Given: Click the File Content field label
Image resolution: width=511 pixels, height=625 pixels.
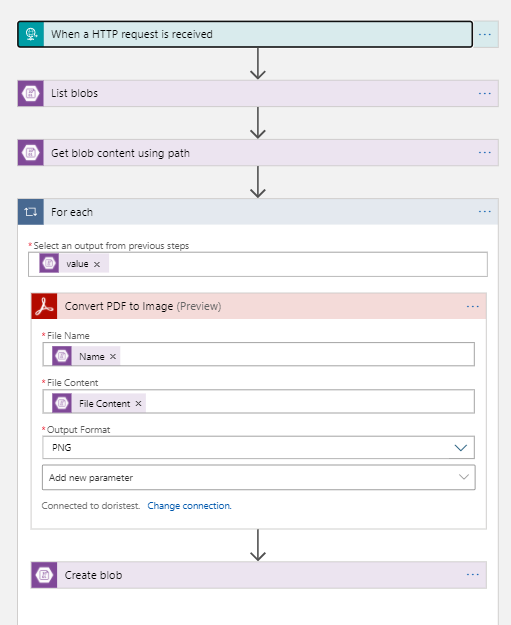Looking at the screenshot, I should click(73, 383).
